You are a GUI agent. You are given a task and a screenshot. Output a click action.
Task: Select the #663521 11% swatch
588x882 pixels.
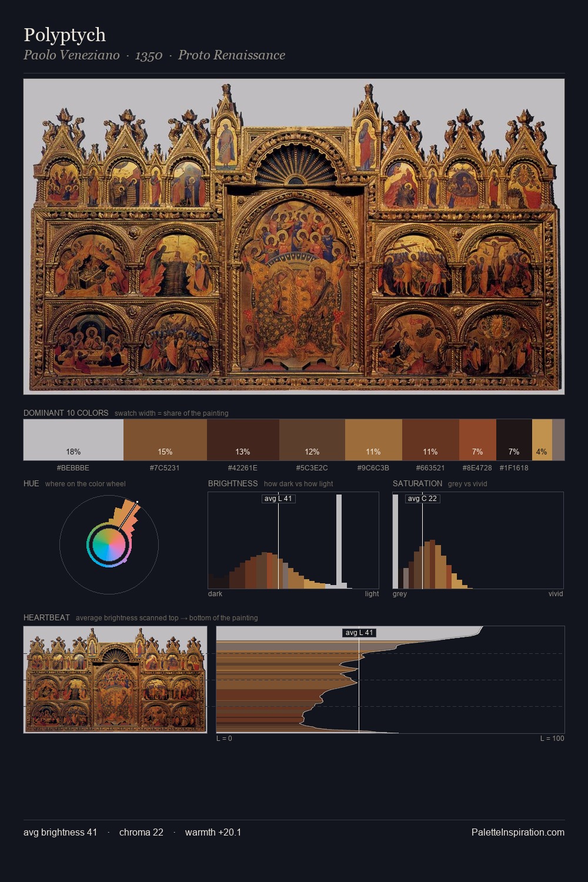pyautogui.click(x=430, y=439)
